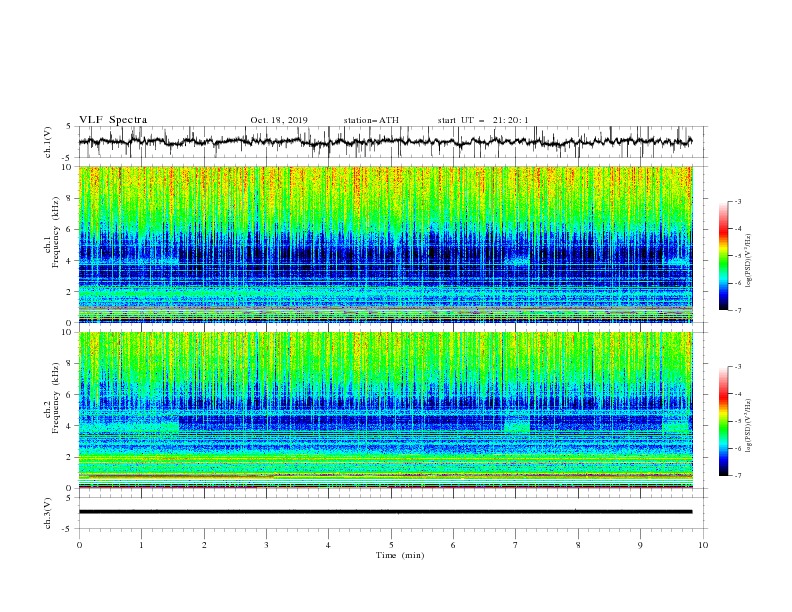Click the "station=ATH" header label
The image size is (792, 612).
[371, 120]
